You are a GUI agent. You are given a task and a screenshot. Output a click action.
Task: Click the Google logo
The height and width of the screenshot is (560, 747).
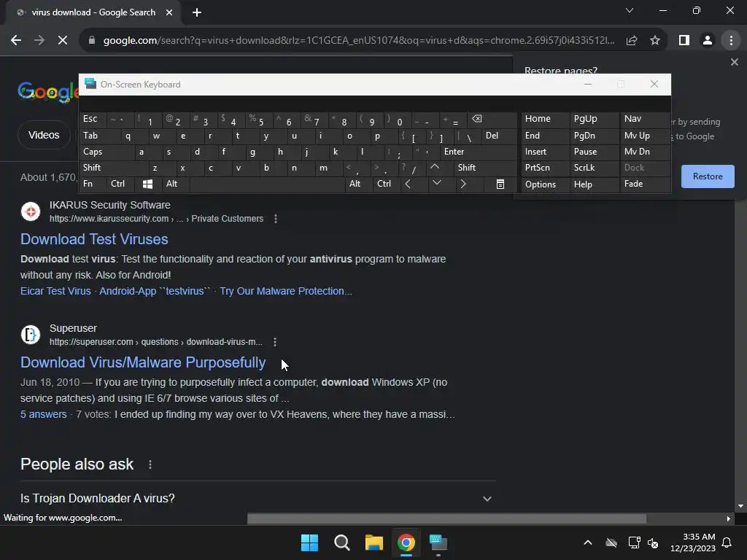click(x=48, y=91)
